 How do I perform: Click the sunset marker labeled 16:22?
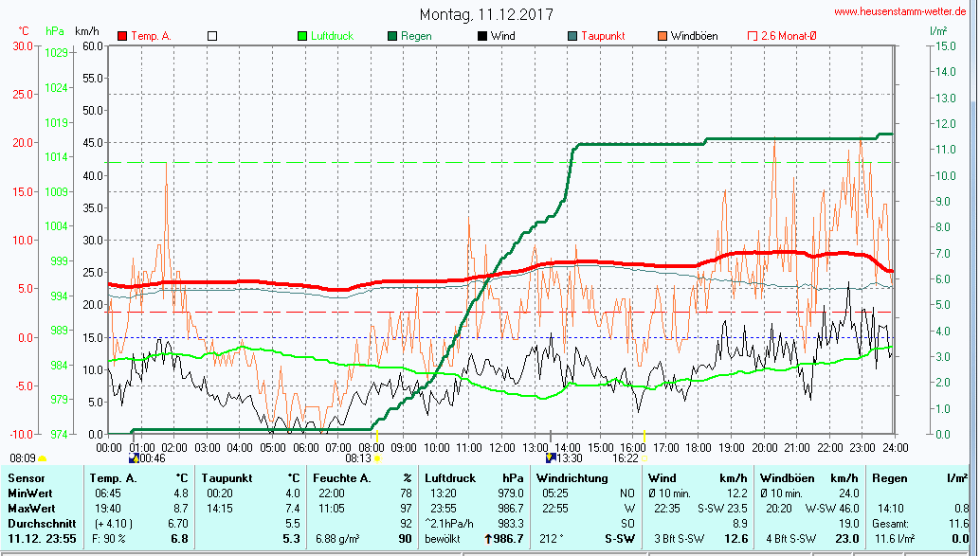[x=644, y=457]
